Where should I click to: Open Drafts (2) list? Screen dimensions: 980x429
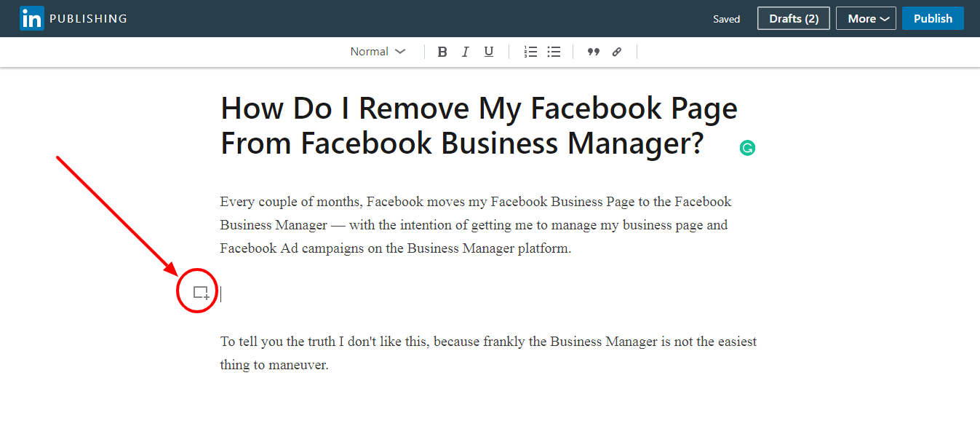pyautogui.click(x=794, y=19)
